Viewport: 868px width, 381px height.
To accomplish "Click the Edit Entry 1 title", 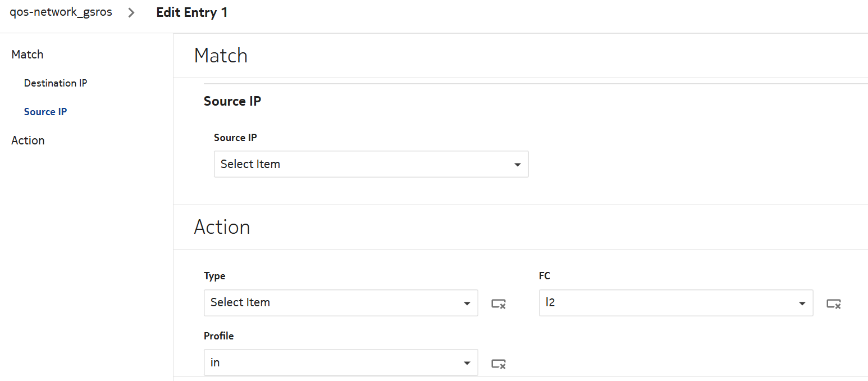I will click(x=192, y=12).
